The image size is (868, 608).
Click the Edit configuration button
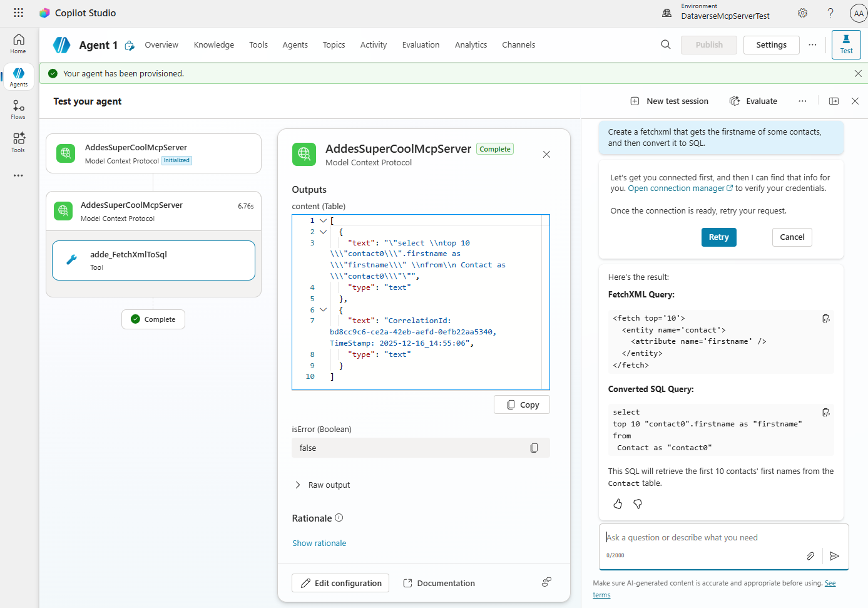340,583
